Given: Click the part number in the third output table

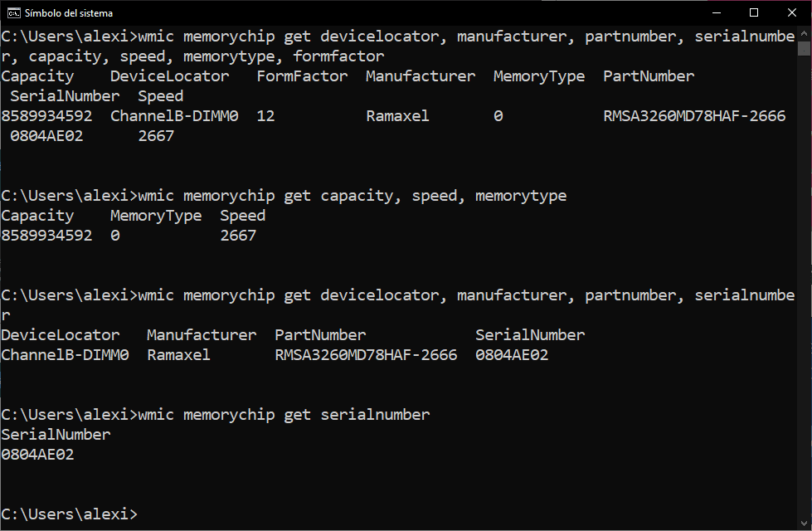Looking at the screenshot, I should click(x=366, y=355).
